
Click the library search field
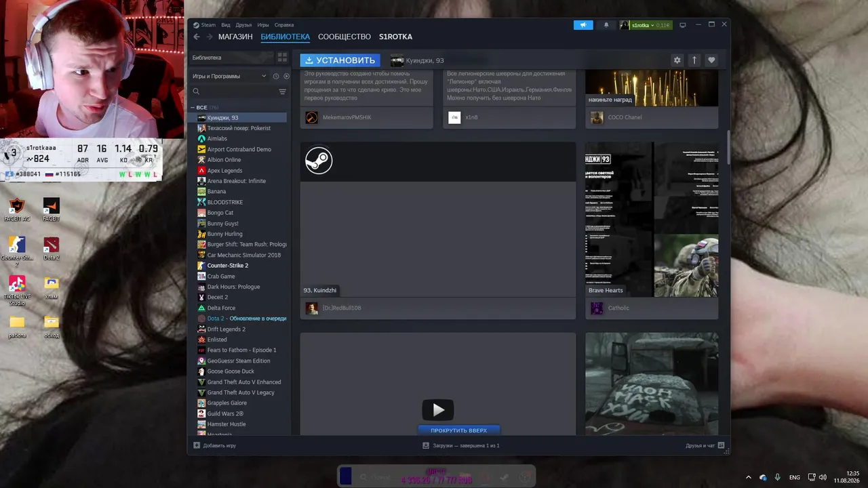pyautogui.click(x=235, y=91)
